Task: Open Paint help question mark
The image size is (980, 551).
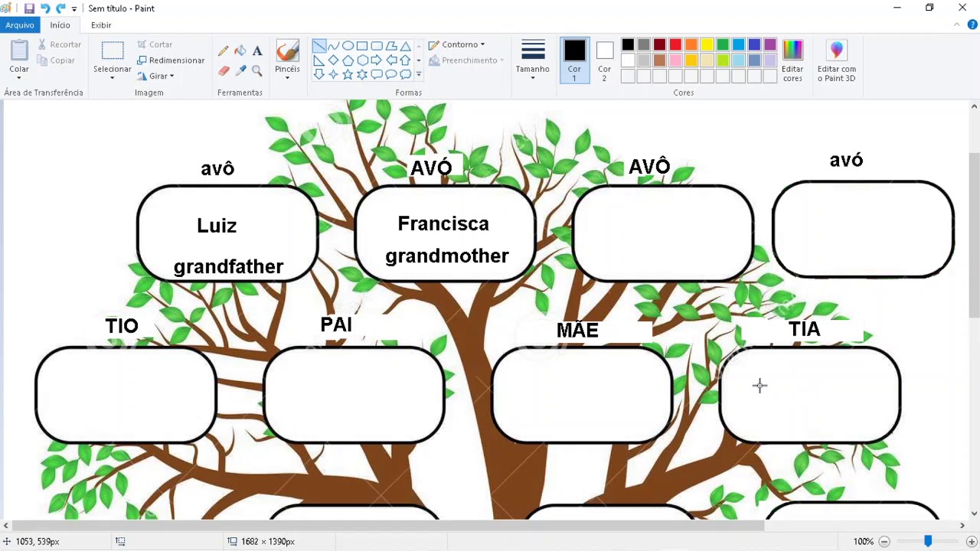Action: pyautogui.click(x=973, y=25)
